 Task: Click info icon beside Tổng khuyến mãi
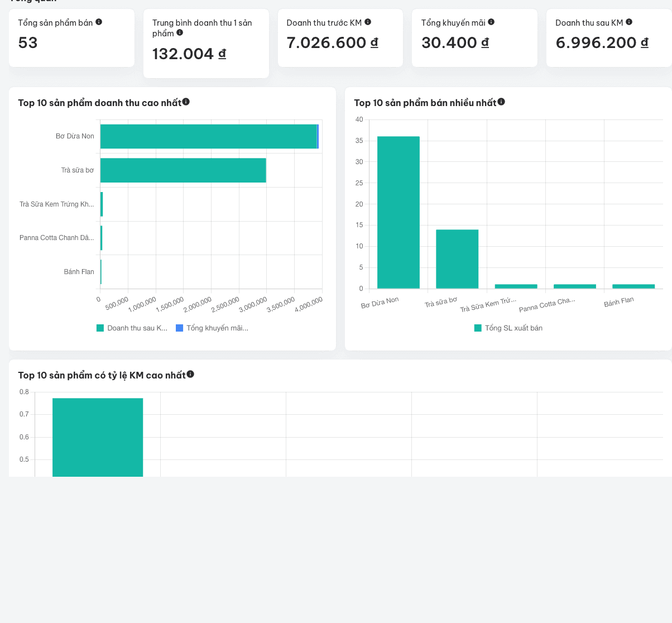click(x=491, y=22)
